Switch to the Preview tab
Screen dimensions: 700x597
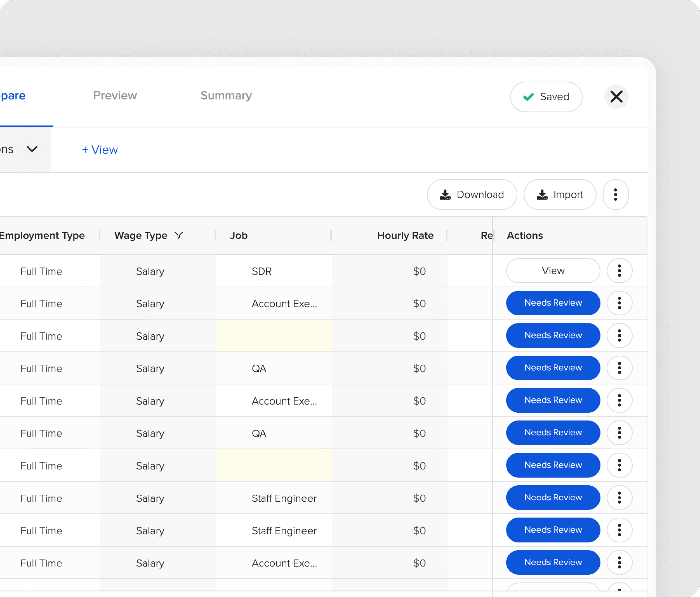[115, 95]
